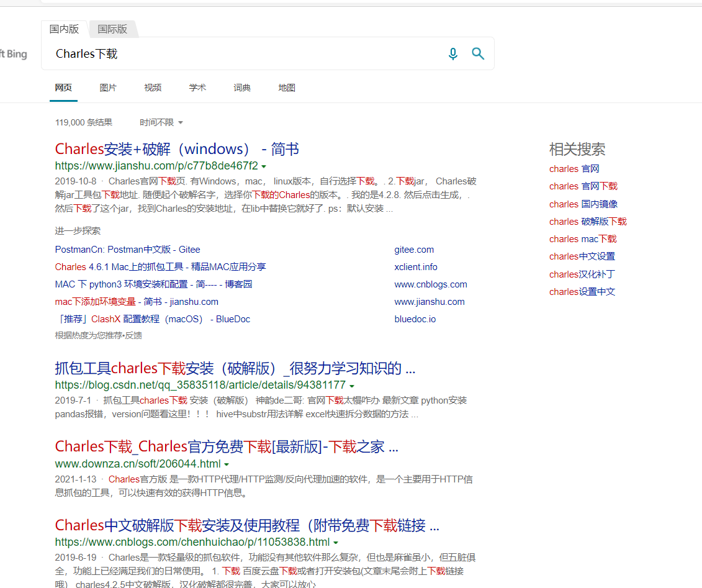Click the www.cnblogs.com domain link

pyautogui.click(x=431, y=284)
